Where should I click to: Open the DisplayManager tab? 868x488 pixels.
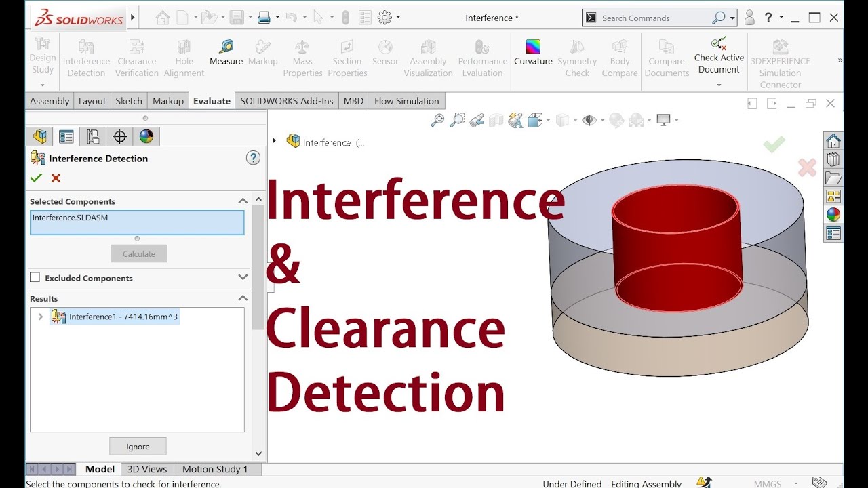[x=146, y=136]
